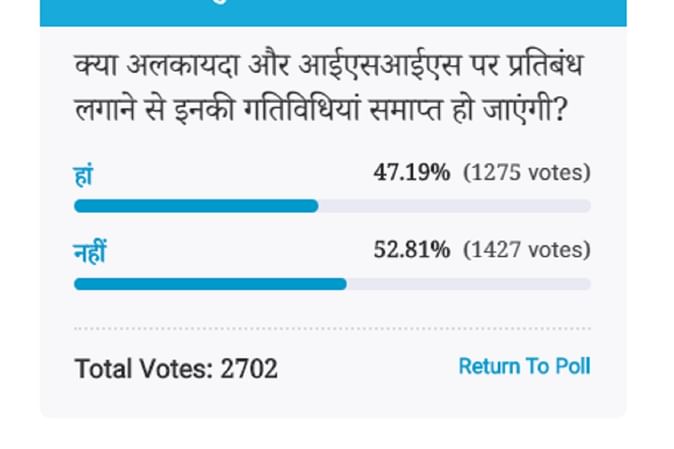Screen dimensions: 674x449
Task: Click the (1275 votes) count
Action: click(x=526, y=173)
